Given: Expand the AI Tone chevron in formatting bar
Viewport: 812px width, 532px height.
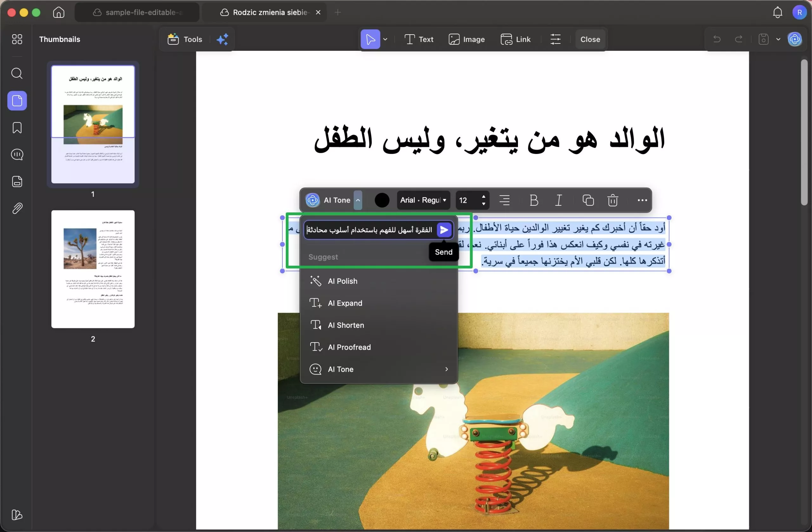Looking at the screenshot, I should point(358,200).
